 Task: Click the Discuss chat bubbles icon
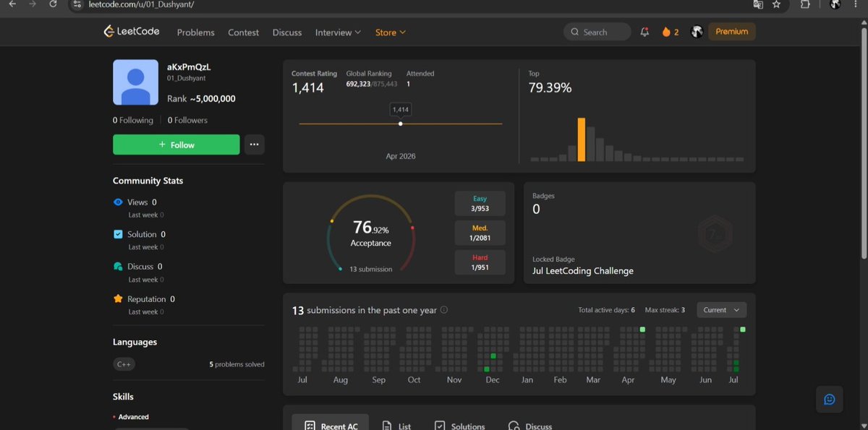point(118,267)
